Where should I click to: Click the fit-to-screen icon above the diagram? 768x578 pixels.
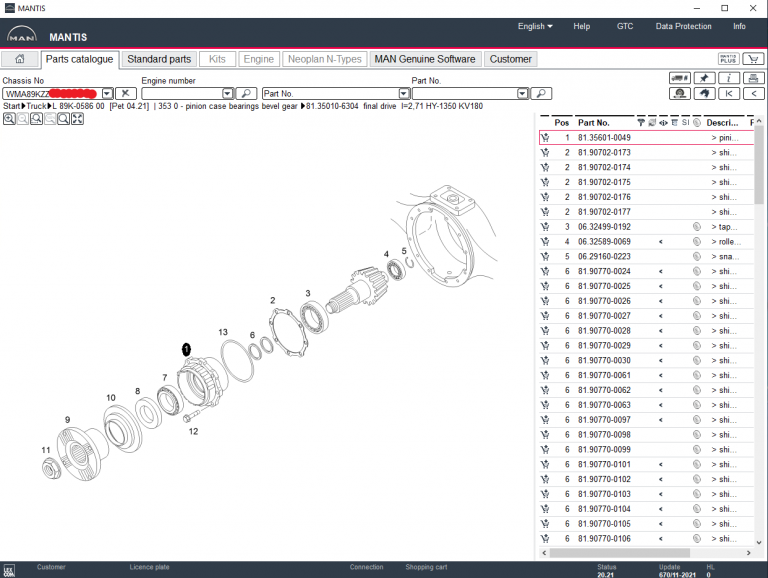point(77,119)
